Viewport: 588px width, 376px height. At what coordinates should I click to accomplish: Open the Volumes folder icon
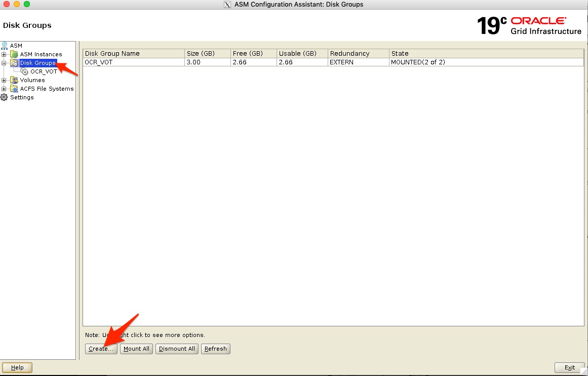14,80
